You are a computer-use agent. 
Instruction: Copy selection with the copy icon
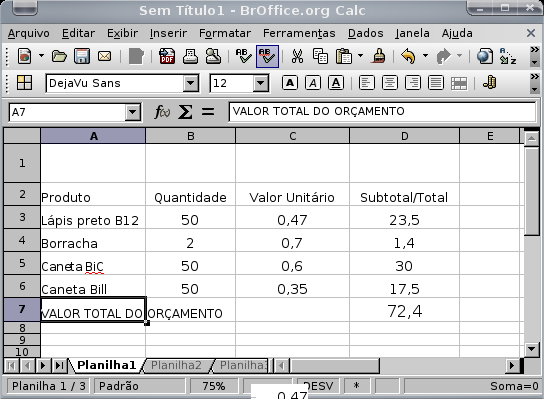320,56
